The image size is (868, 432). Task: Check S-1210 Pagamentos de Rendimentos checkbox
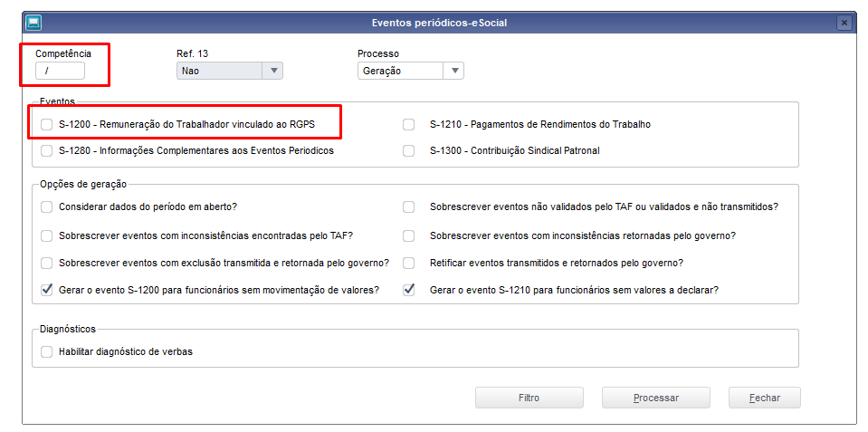tap(408, 125)
